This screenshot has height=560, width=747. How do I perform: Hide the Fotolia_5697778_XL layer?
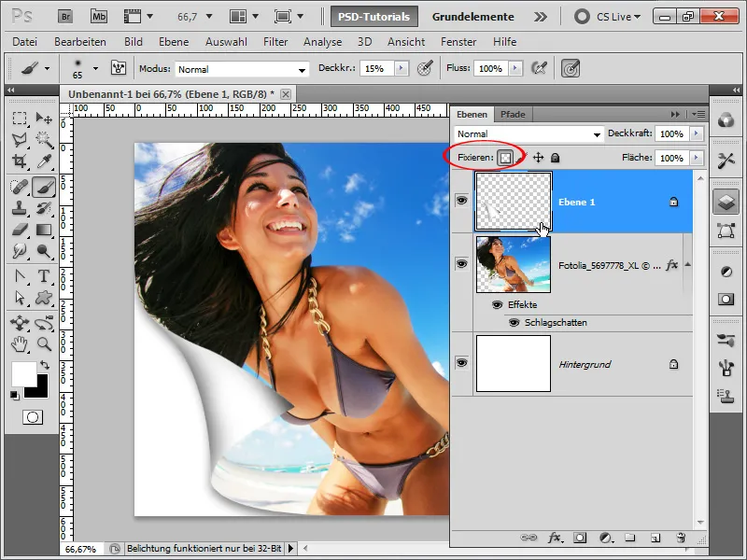click(x=461, y=264)
